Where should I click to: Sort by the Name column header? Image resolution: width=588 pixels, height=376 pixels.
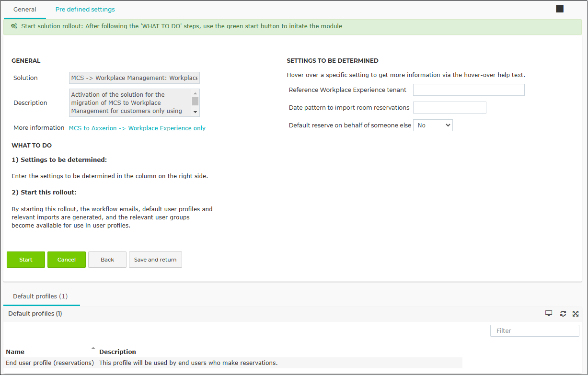point(15,352)
